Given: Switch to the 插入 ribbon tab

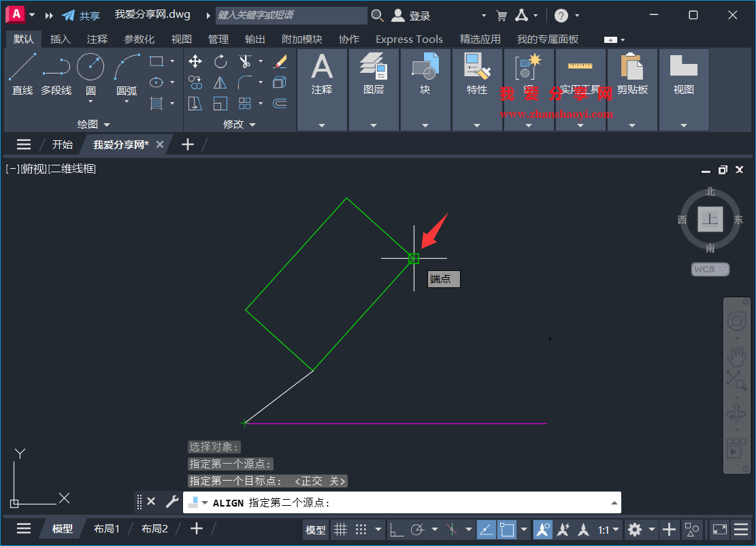Looking at the screenshot, I should (60, 39).
